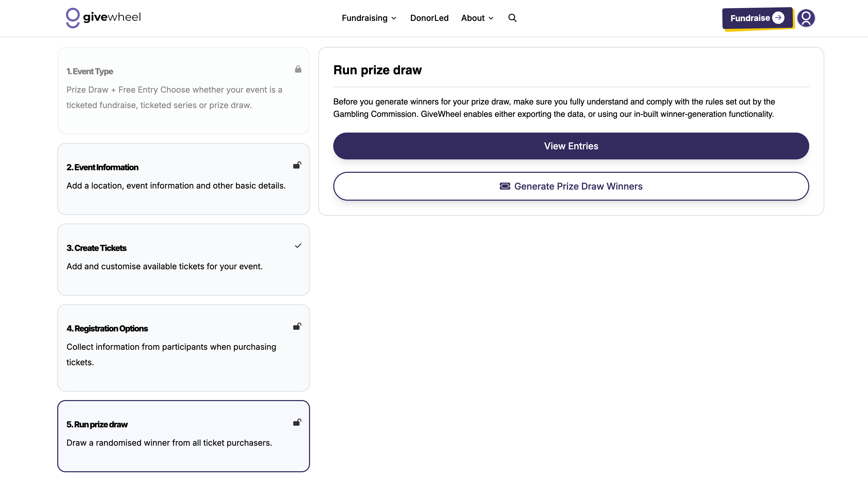Click the ticket icon beside Generate Winners
The image size is (868, 488).
[x=504, y=186]
